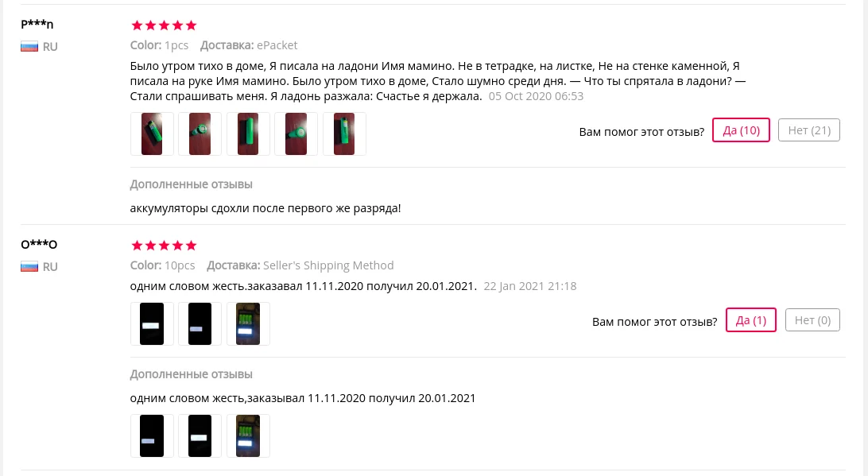Image resolution: width=868 pixels, height=476 pixels.
Task: Click five-star rating of P***n review
Action: tap(164, 25)
